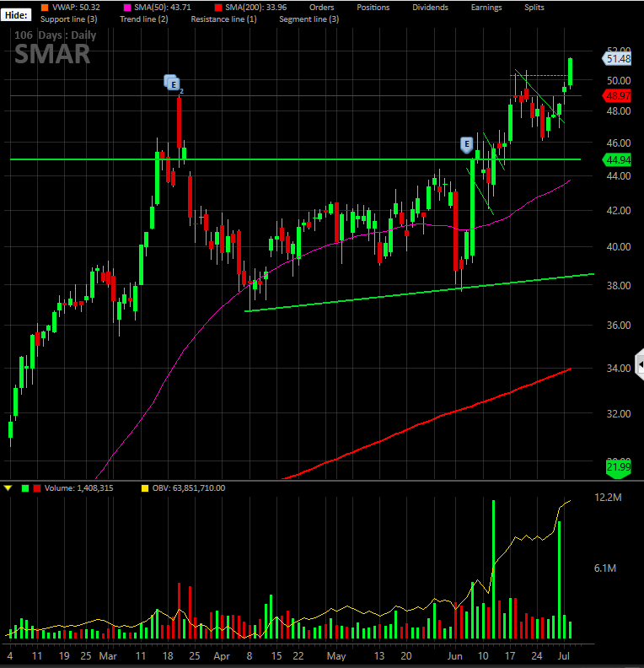Click the 12.2M volume axis label
644x668 pixels.
608,498
